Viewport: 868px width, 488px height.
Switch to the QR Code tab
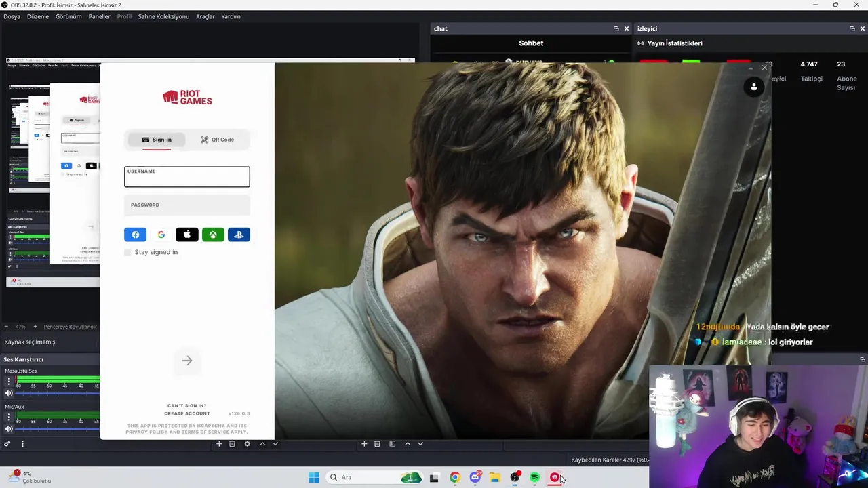[218, 140]
